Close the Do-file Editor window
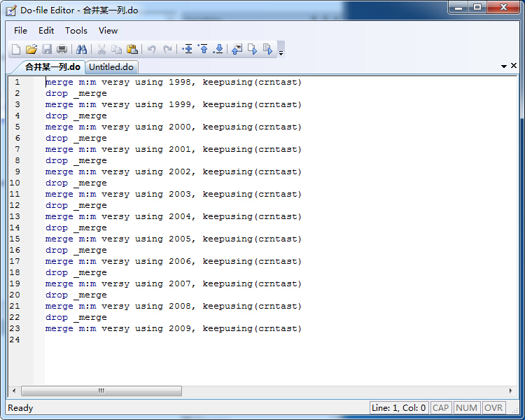The image size is (525, 420). [x=503, y=7]
